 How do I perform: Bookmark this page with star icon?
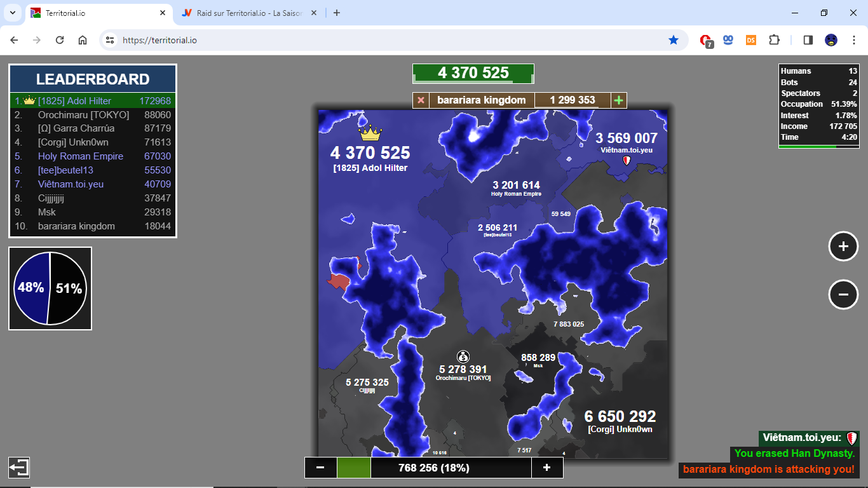click(x=674, y=40)
